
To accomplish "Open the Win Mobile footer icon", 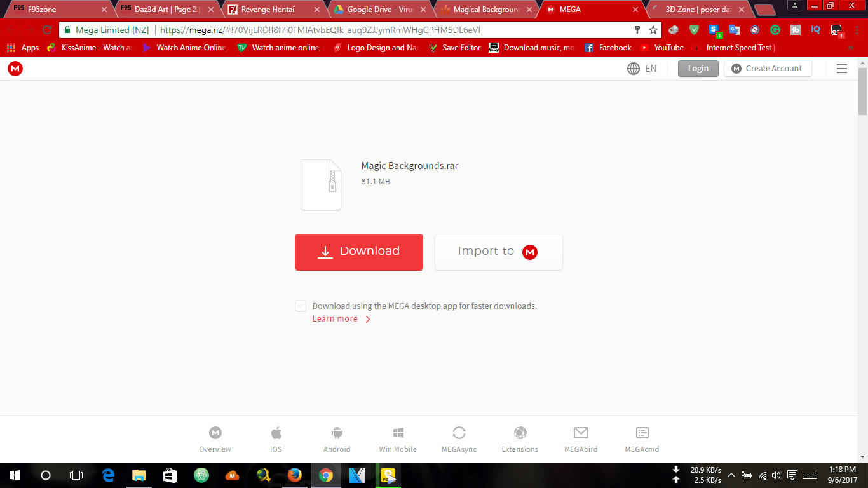I will click(x=398, y=433).
